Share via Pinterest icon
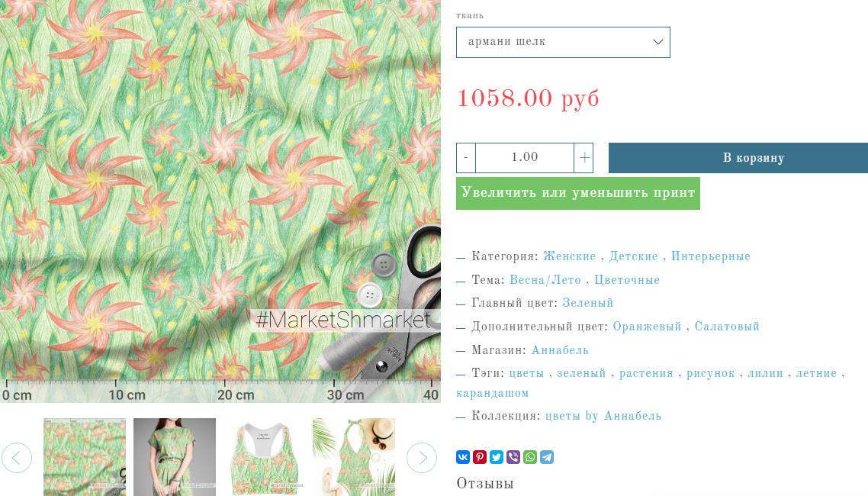 [480, 457]
